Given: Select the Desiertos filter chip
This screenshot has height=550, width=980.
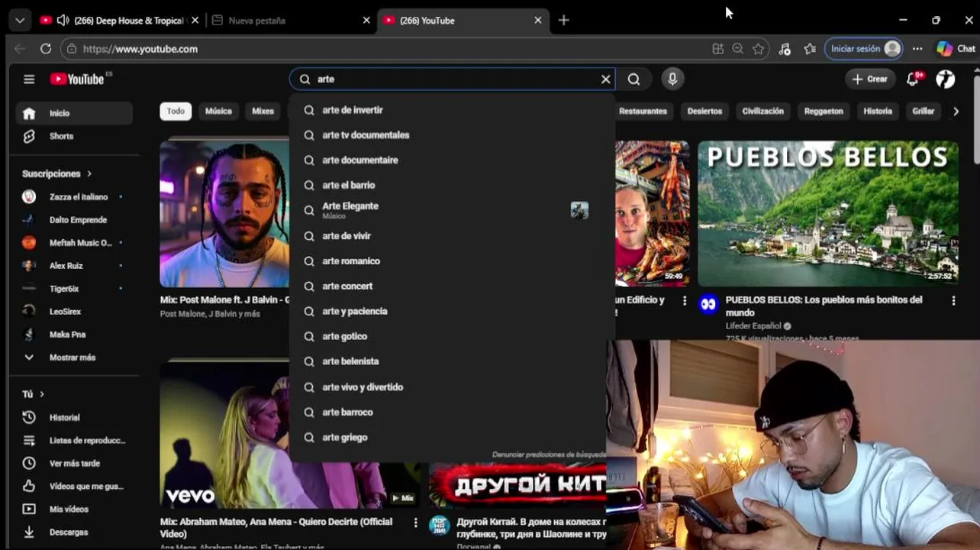Looking at the screenshot, I should tap(704, 111).
